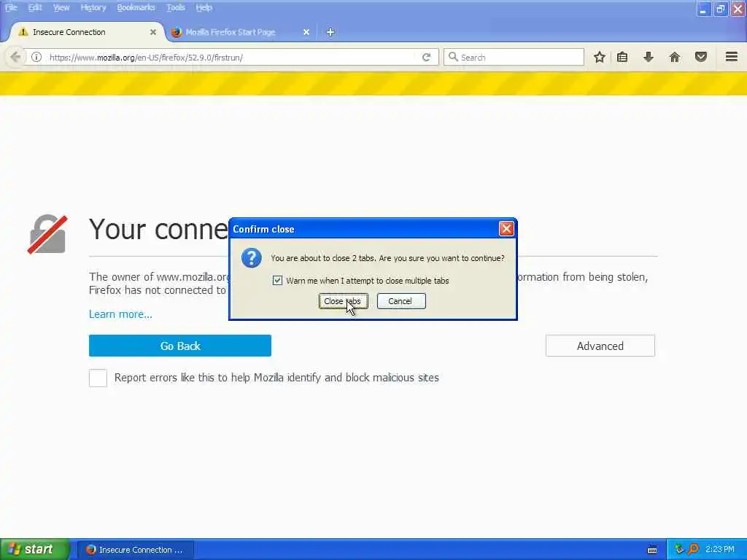Click the Advanced button
This screenshot has width=747, height=560.
[600, 346]
